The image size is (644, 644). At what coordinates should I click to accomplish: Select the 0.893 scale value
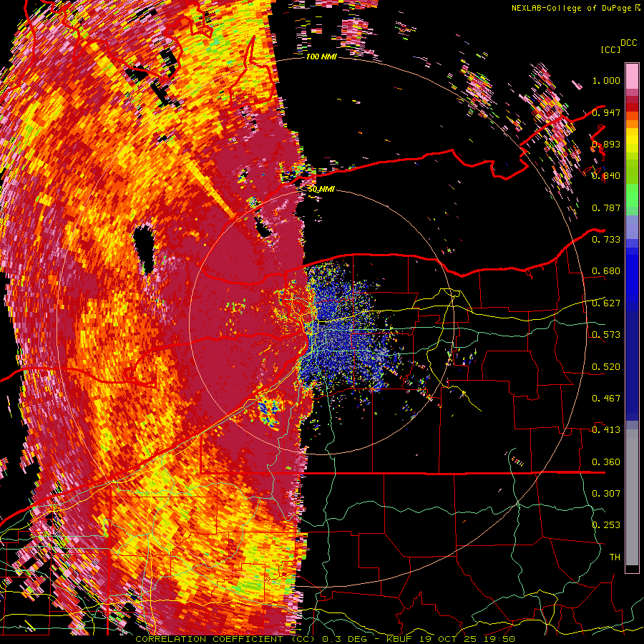[606, 144]
